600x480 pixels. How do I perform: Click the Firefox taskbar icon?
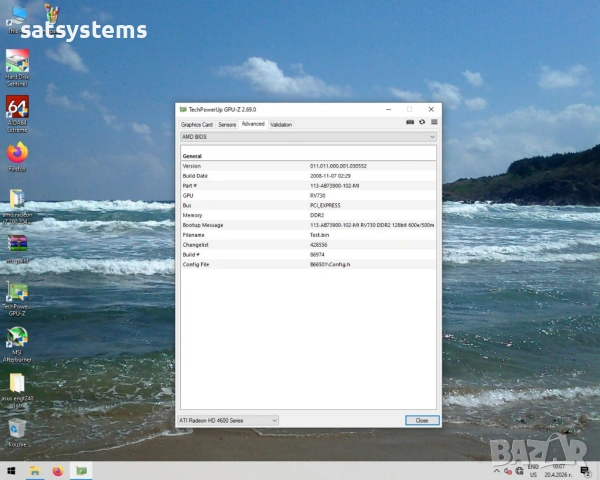click(58, 471)
